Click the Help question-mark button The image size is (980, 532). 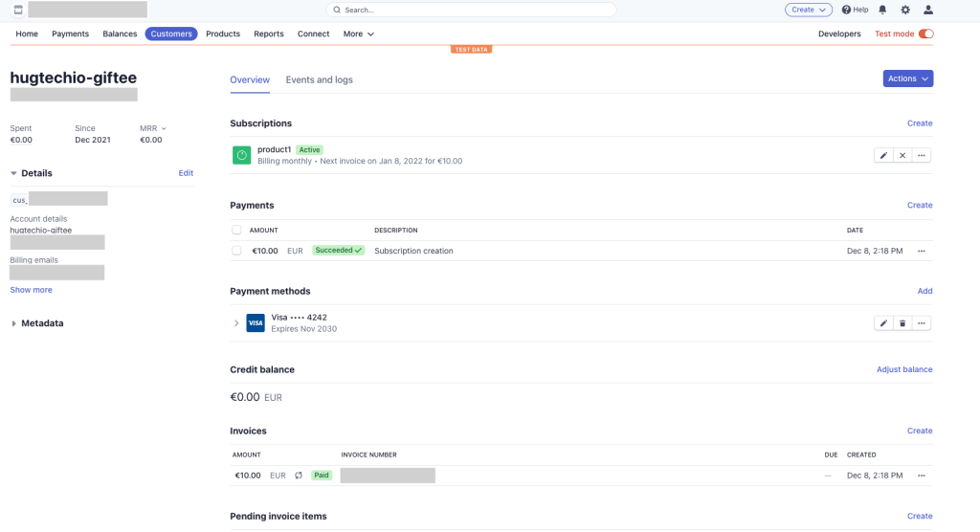(855, 10)
